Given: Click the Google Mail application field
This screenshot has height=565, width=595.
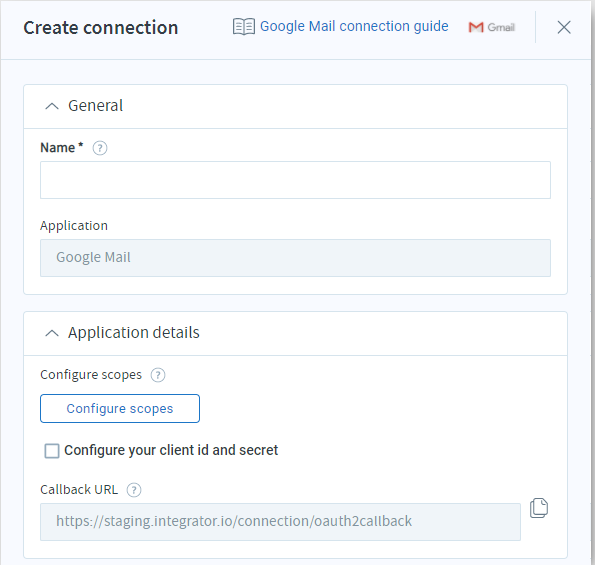Looking at the screenshot, I should [x=295, y=258].
